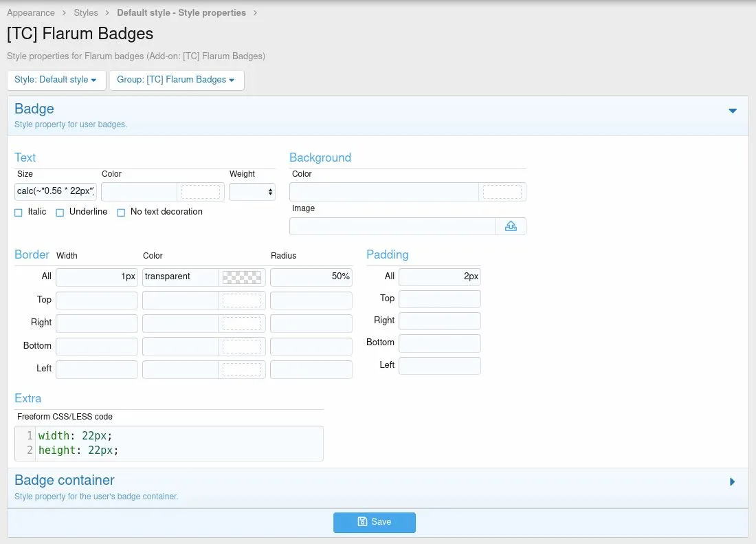Click the floppy disk Save icon
Image resolution: width=756 pixels, height=544 pixels.
[362, 522]
